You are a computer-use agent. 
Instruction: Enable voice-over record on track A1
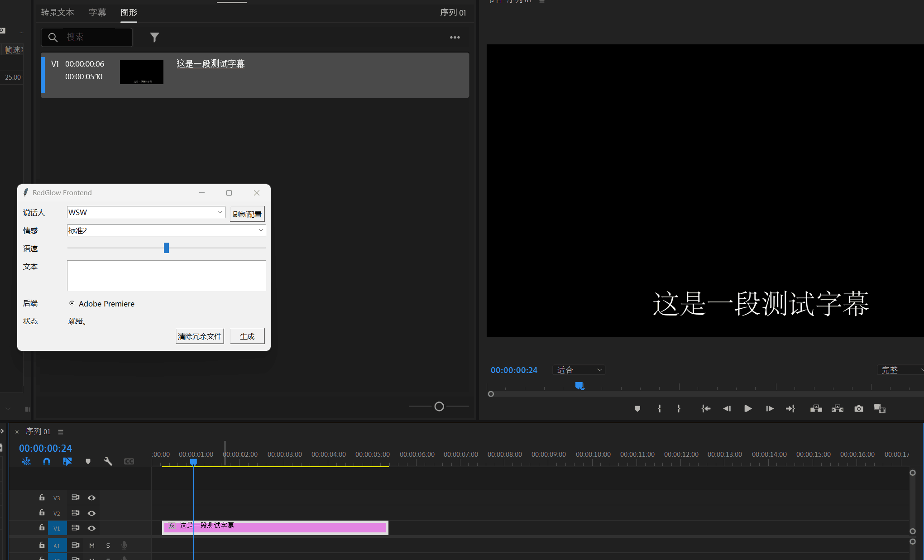124,546
